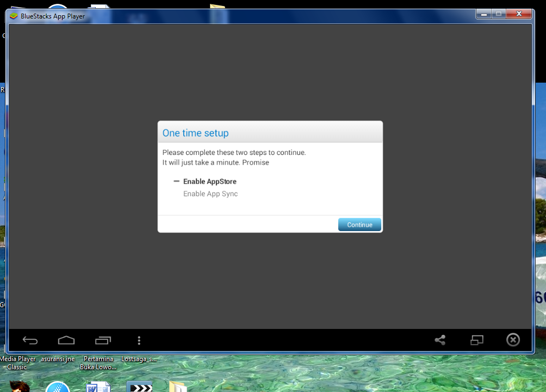Select the Media Player Classic desktop label
The height and width of the screenshot is (392, 546).
[17, 363]
